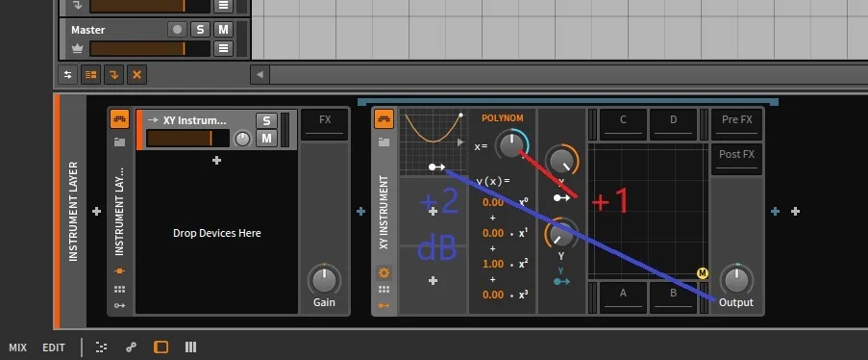The height and width of the screenshot is (360, 868).
Task: Open the FX slot of Instrument Layer
Action: [325, 125]
